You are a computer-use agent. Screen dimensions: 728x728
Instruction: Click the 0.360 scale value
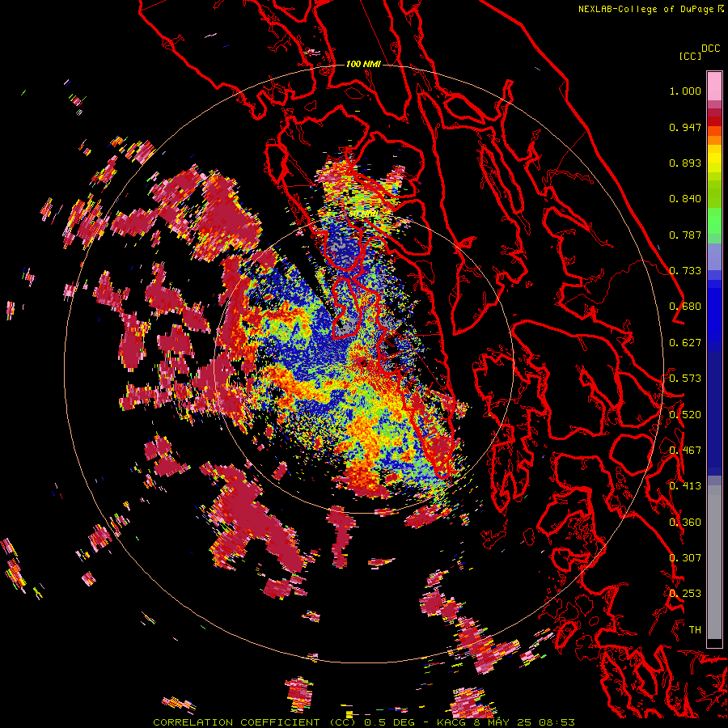coord(685,523)
